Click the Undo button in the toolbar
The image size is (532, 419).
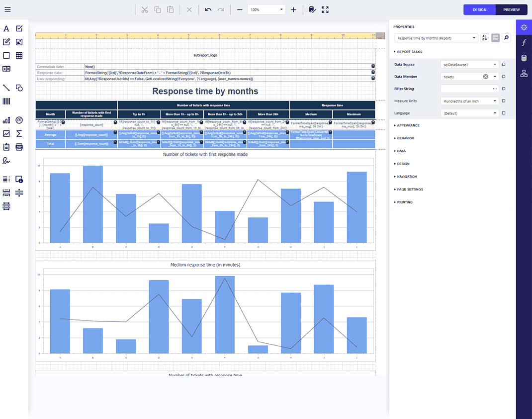coord(208,9)
